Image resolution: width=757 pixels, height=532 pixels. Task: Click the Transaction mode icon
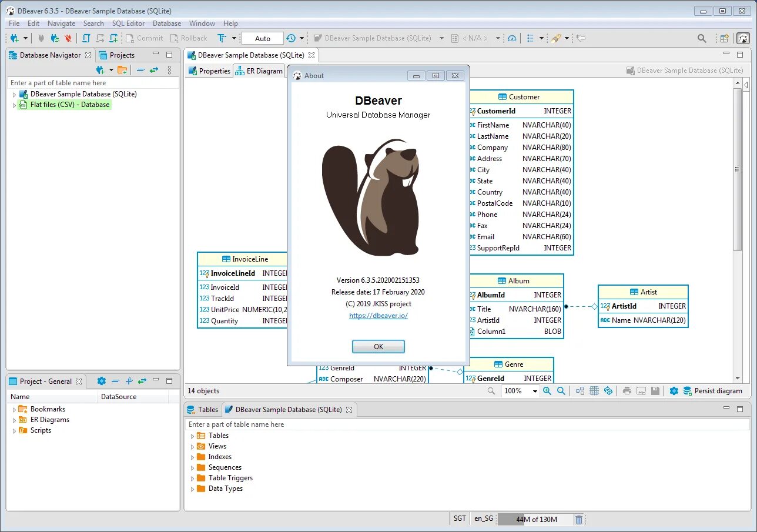pos(222,38)
